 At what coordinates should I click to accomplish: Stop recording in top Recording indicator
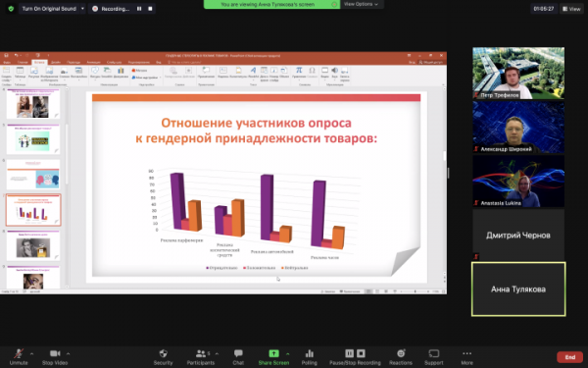(x=150, y=9)
